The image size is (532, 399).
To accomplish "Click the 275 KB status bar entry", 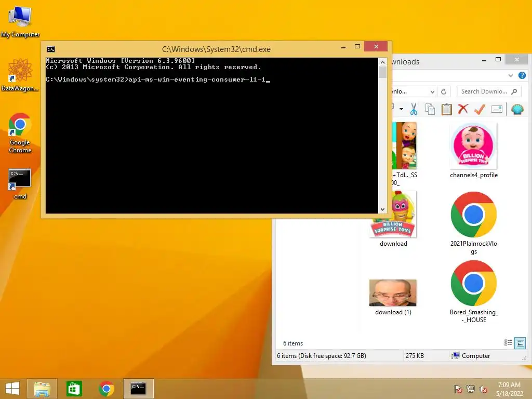I will [x=415, y=355].
